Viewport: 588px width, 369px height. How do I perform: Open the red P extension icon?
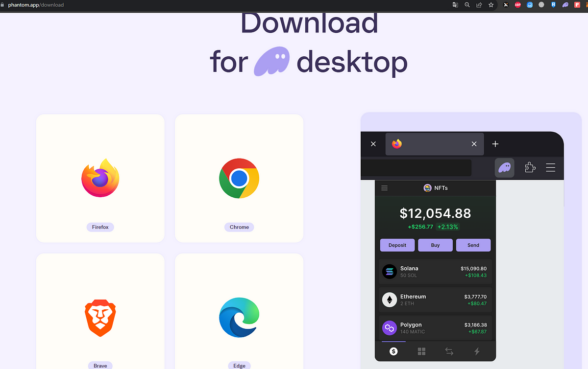tap(577, 5)
